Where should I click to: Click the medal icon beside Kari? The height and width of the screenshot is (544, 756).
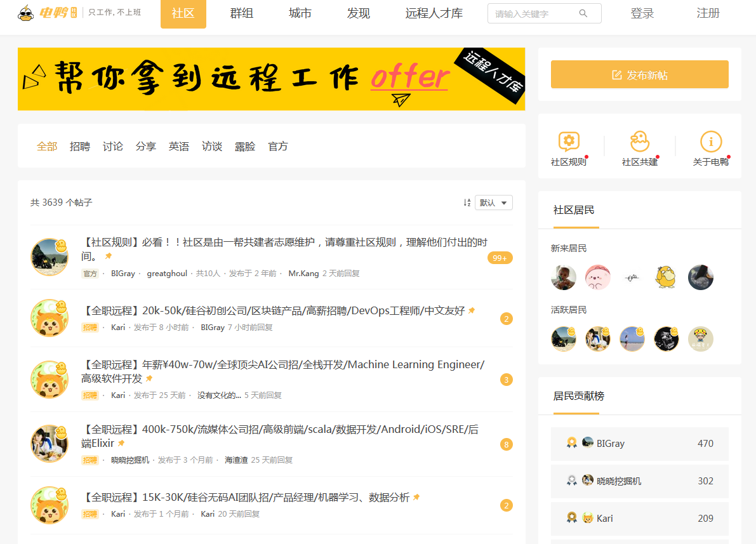(572, 517)
